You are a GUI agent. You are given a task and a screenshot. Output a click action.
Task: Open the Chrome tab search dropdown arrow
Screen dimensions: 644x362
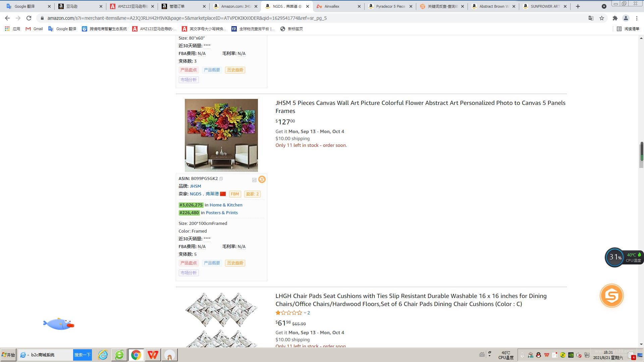tap(604, 6)
